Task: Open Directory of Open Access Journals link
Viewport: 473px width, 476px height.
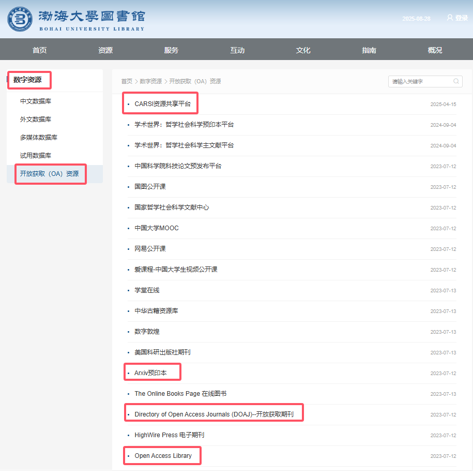Action: pyautogui.click(x=213, y=414)
